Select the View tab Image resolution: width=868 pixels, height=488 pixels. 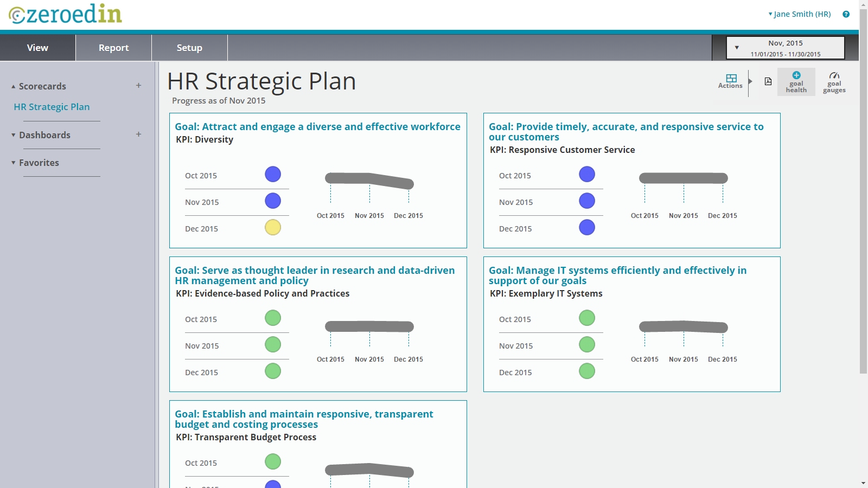(x=37, y=48)
